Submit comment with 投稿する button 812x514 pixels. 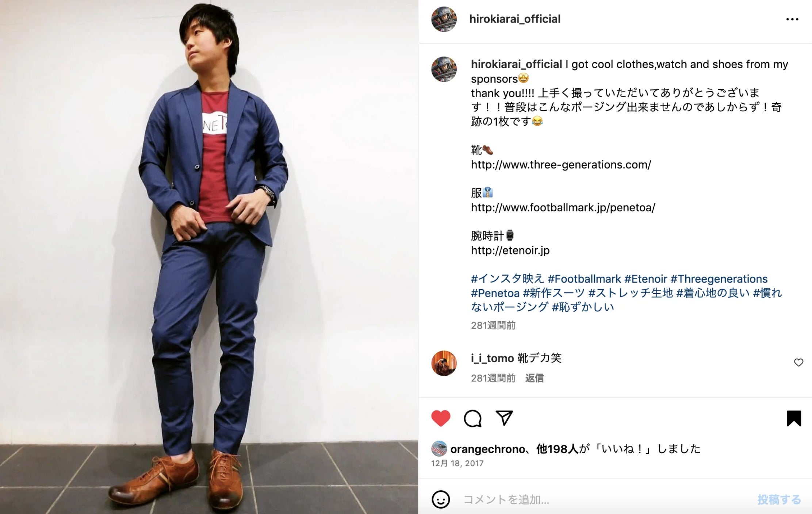[x=779, y=499]
